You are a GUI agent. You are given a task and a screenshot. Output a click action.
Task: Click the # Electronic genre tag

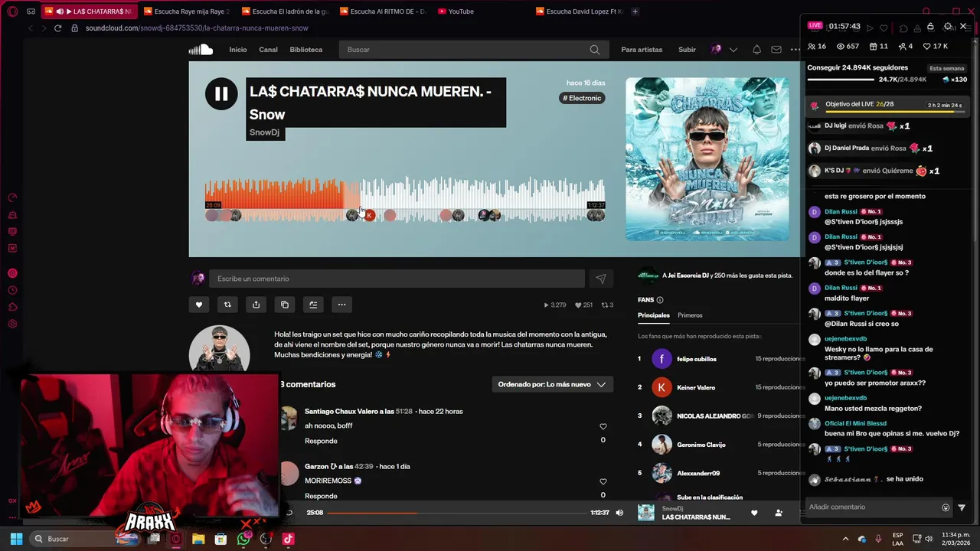click(x=583, y=98)
